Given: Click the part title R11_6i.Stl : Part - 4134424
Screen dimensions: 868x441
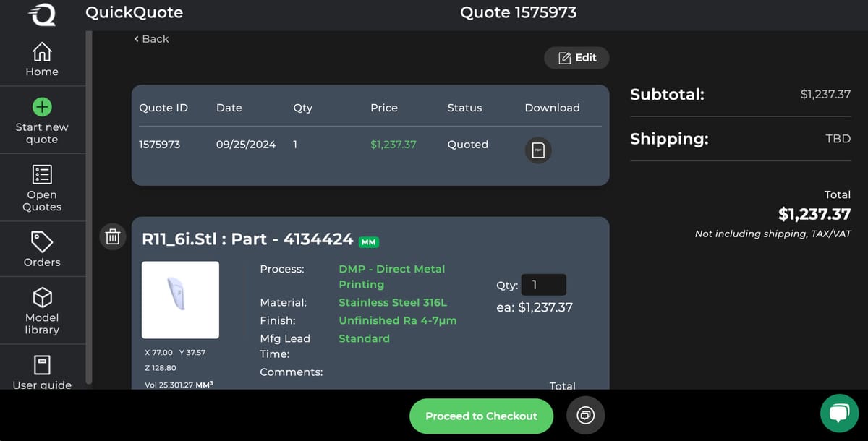Looking at the screenshot, I should [x=247, y=239].
